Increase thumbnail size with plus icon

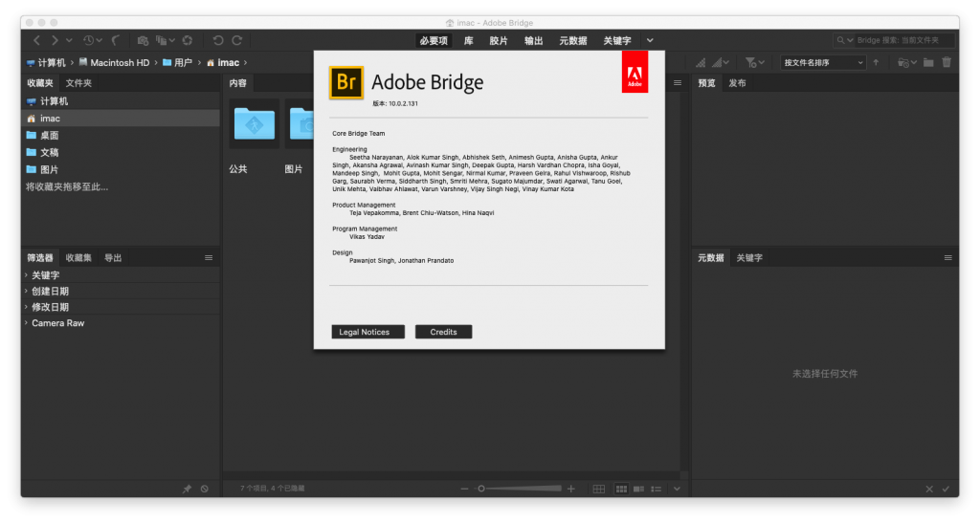coord(571,489)
